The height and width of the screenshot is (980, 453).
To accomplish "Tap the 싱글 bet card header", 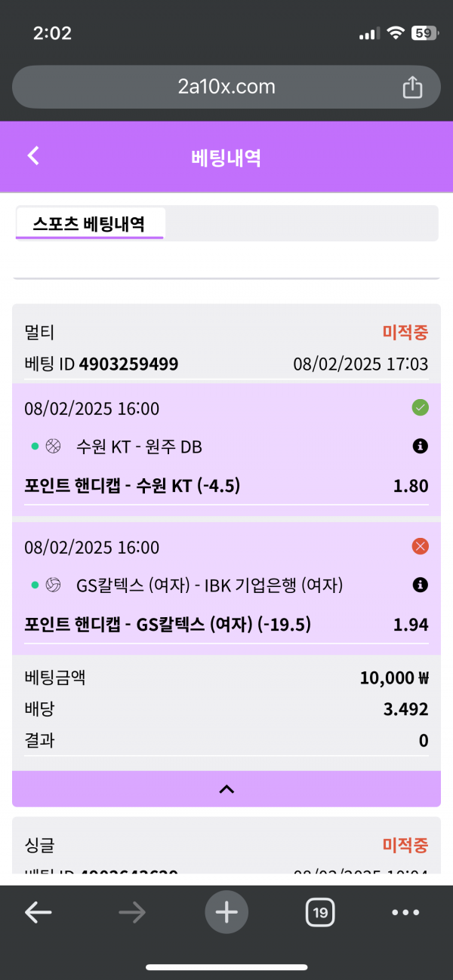I will pyautogui.click(x=40, y=845).
